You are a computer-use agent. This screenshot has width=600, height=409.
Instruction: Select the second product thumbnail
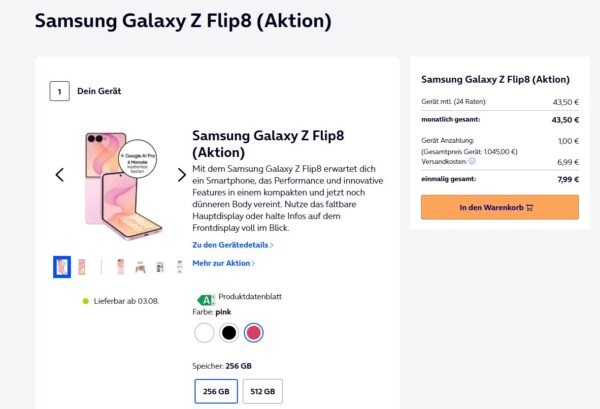click(82, 267)
